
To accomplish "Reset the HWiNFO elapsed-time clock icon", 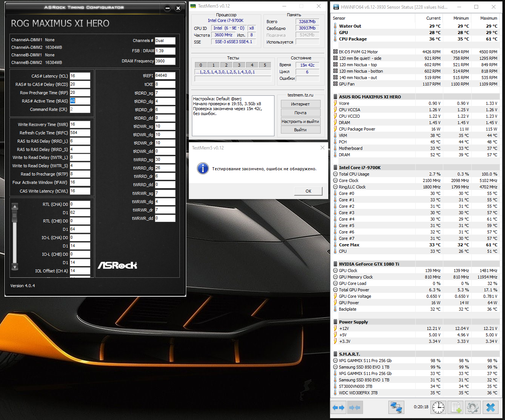I will [438, 408].
